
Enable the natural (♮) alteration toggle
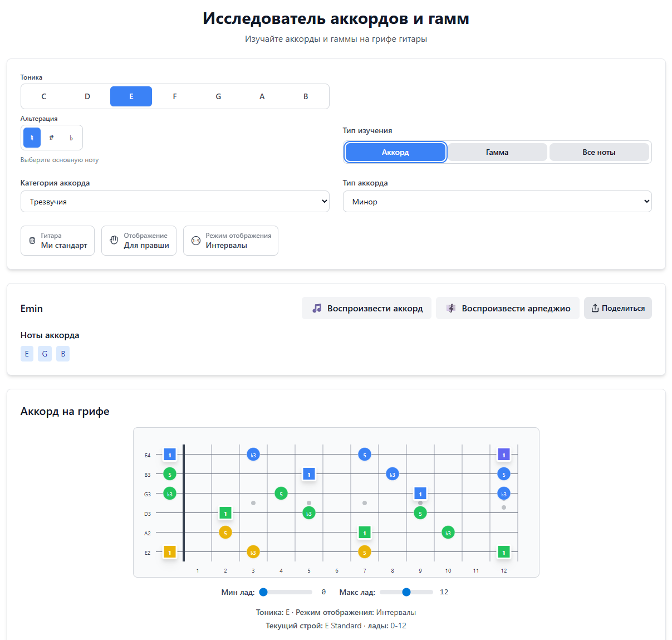click(x=32, y=137)
